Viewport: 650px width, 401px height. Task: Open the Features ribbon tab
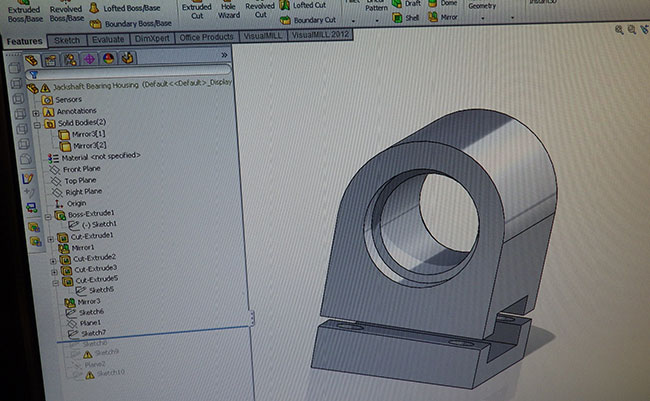point(24,41)
